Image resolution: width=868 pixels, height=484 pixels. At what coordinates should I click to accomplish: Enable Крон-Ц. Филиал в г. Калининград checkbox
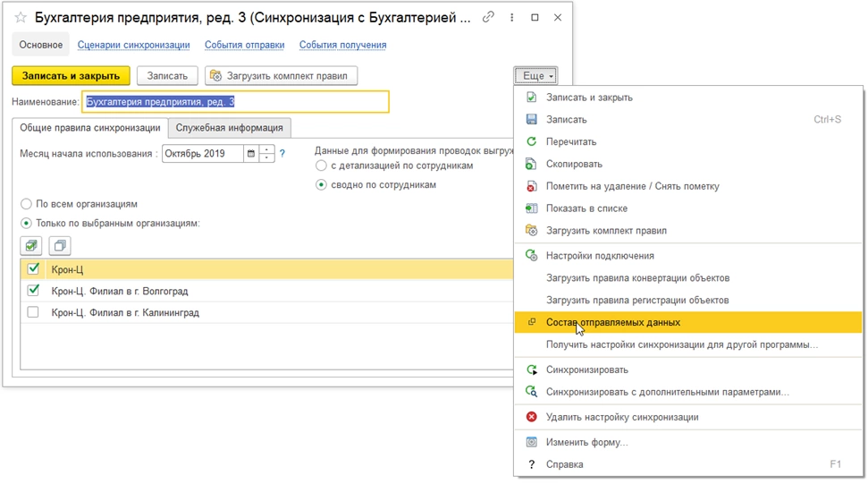click(x=34, y=313)
